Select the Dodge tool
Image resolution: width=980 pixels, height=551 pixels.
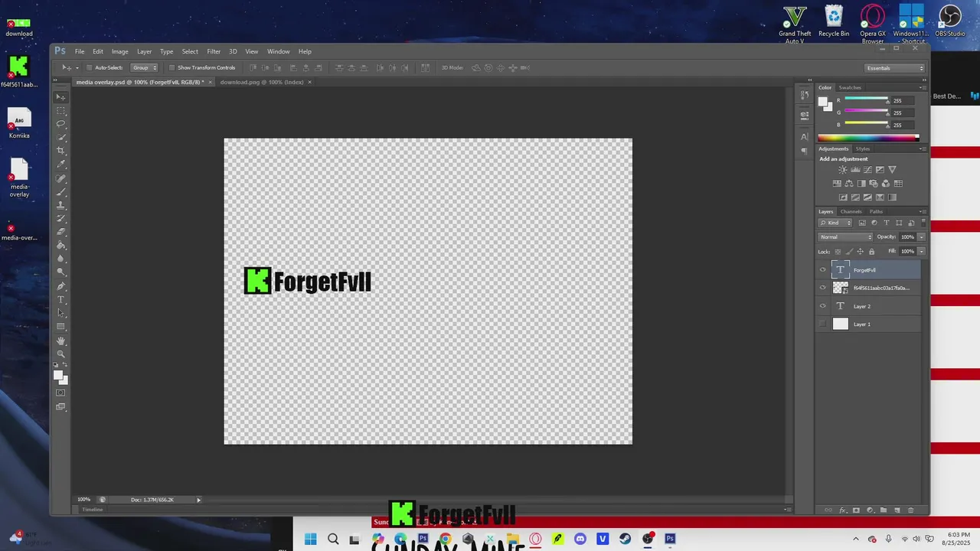click(x=61, y=272)
